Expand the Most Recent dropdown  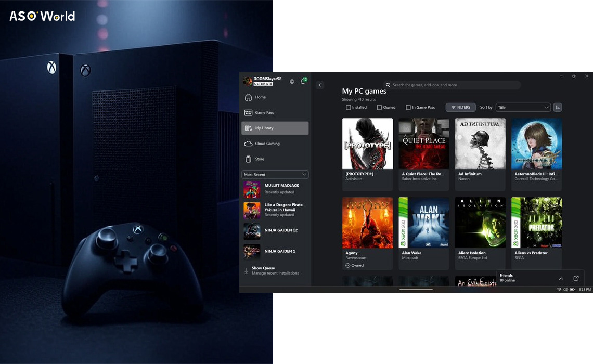pos(275,175)
